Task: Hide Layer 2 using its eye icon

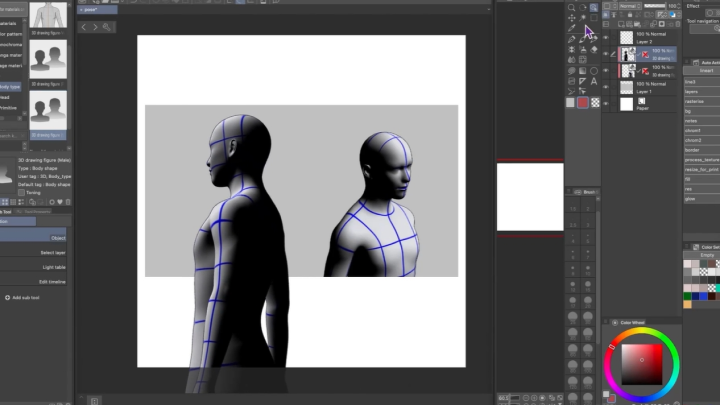Action: [x=606, y=35]
